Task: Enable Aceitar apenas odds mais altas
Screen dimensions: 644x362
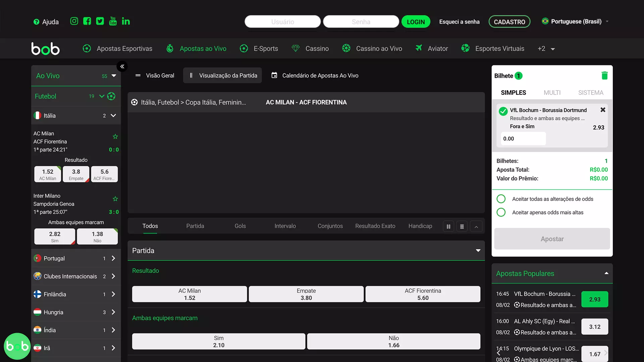Action: 501,212
